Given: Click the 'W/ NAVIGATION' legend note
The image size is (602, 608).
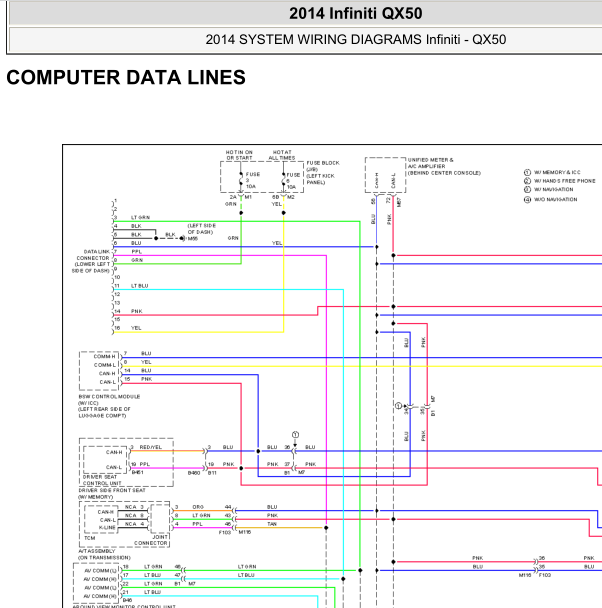Looking at the screenshot, I should pos(553,189).
